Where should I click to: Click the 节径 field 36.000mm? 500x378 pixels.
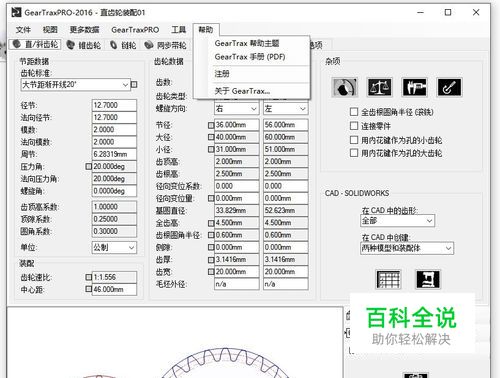click(237, 125)
